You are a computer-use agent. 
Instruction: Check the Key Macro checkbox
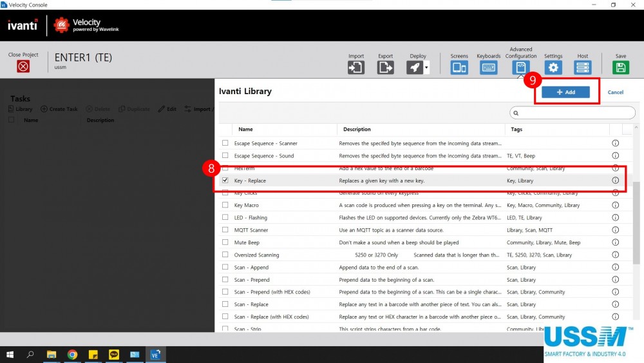coord(225,205)
